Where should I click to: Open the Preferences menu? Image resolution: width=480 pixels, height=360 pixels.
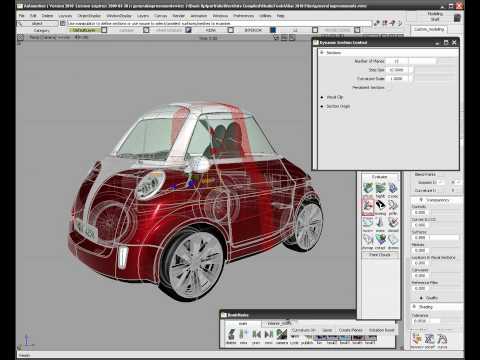[244, 16]
